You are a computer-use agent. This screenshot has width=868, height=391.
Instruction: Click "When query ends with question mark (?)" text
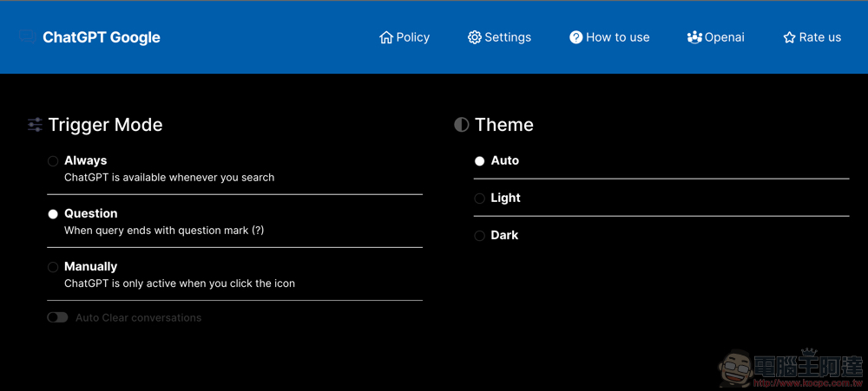(164, 230)
